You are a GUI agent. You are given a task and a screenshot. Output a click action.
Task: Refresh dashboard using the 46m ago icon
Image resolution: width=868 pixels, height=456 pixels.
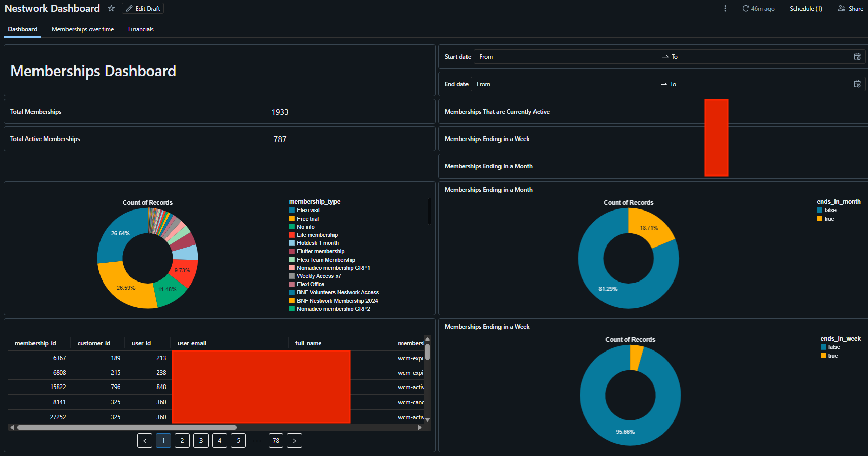(746, 9)
